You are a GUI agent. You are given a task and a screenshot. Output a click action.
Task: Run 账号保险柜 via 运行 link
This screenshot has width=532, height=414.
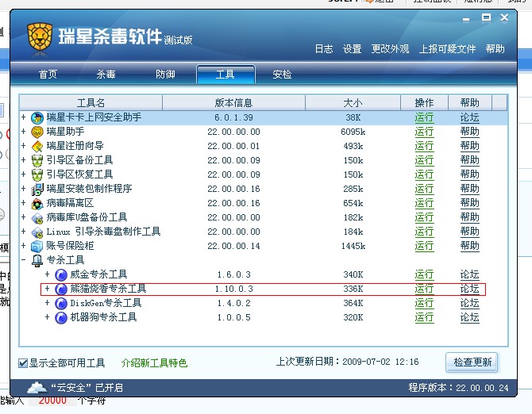click(x=424, y=246)
